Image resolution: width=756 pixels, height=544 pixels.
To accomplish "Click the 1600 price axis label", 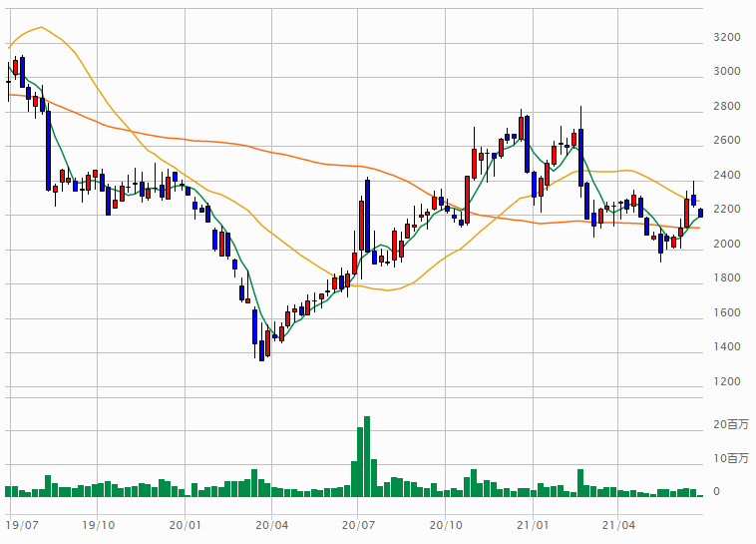I will (x=727, y=312).
